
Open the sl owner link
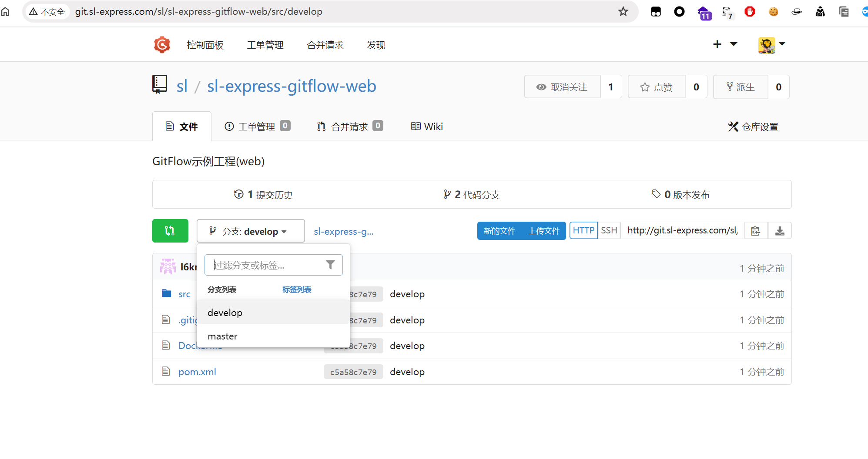[x=182, y=86]
